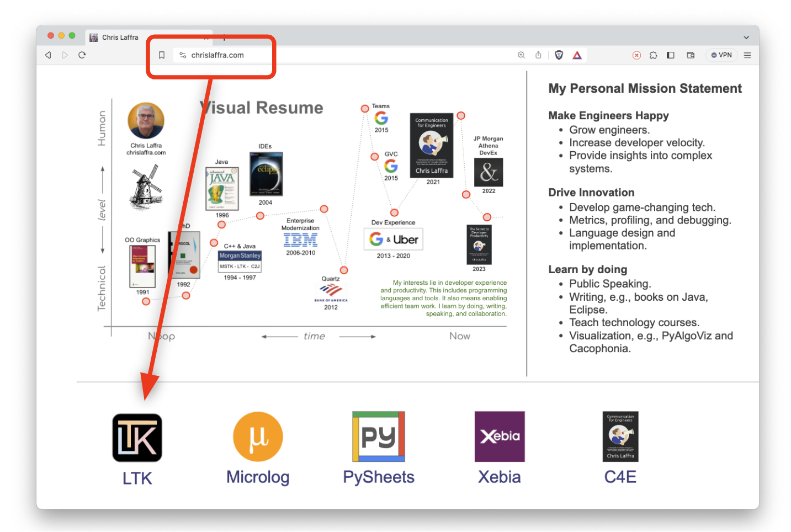The height and width of the screenshot is (532, 791).
Task: Expand the tab search chevron
Action: point(746,38)
